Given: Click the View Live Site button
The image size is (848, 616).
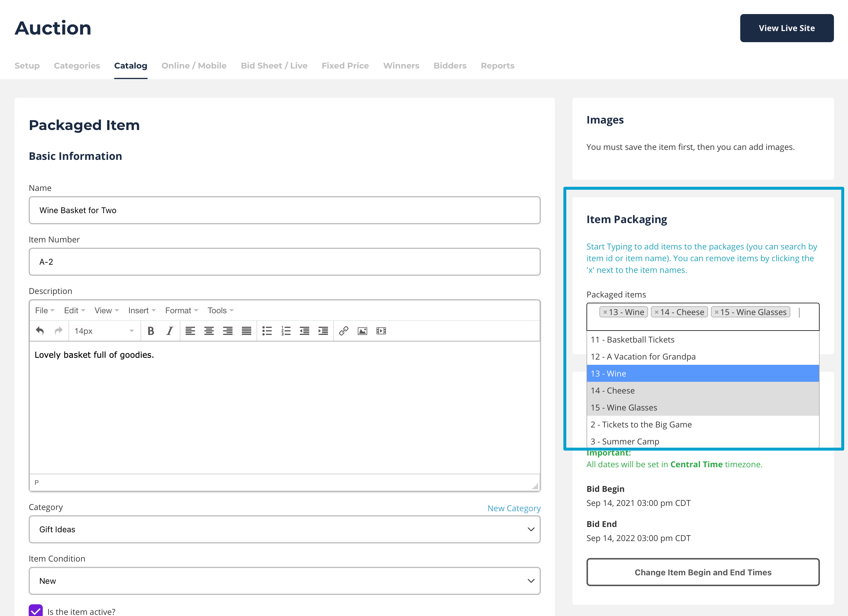Looking at the screenshot, I should click(x=786, y=28).
